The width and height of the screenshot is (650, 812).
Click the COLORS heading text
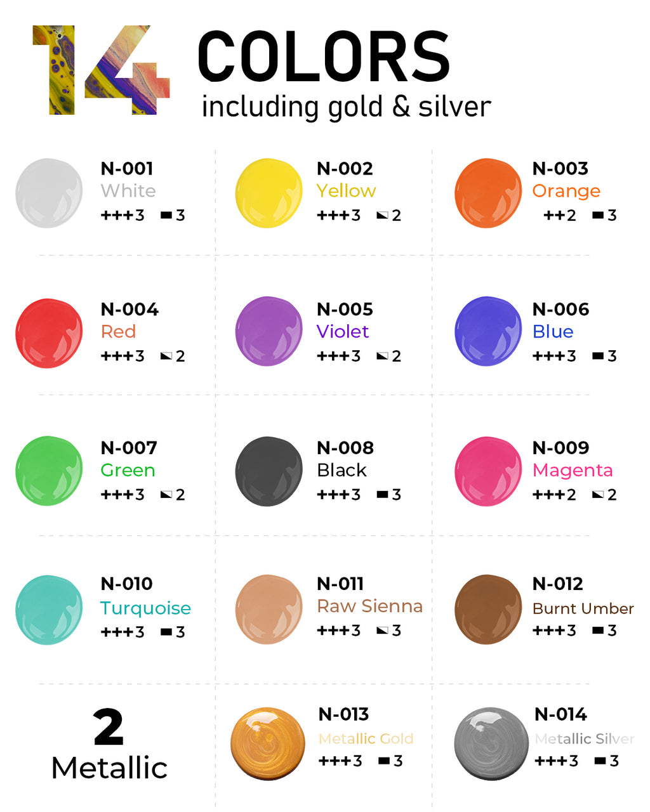point(324,57)
